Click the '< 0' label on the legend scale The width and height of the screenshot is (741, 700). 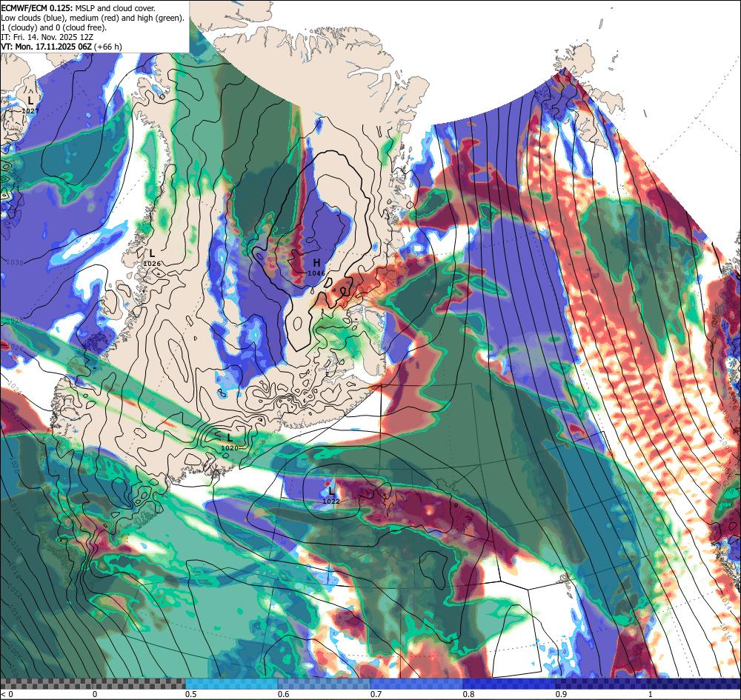(x=6, y=694)
